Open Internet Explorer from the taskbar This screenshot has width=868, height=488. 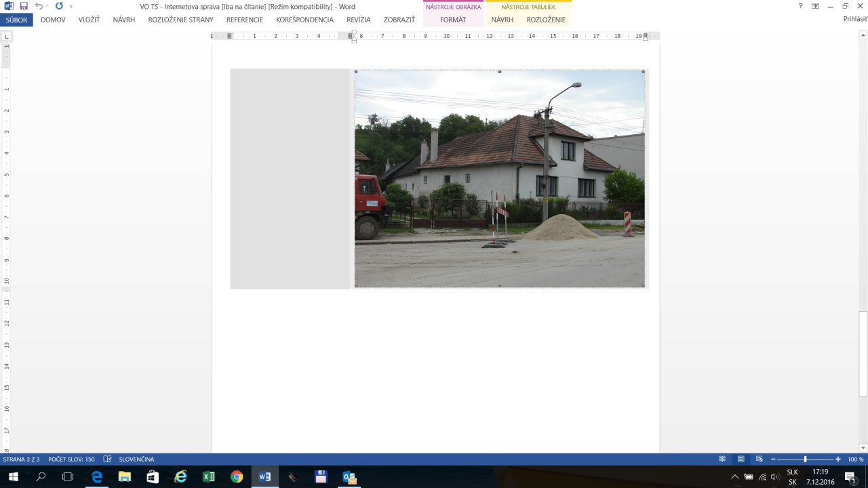(x=180, y=477)
